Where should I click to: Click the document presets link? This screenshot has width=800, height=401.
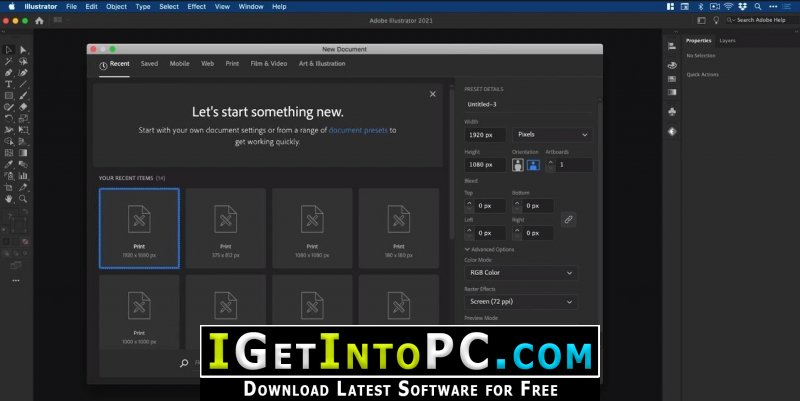pos(358,130)
